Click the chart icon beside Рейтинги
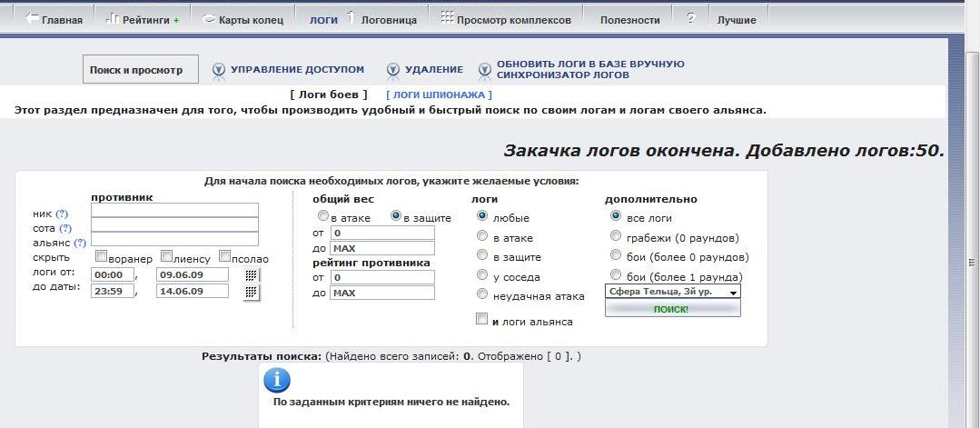This screenshot has height=428, width=980. point(113,18)
